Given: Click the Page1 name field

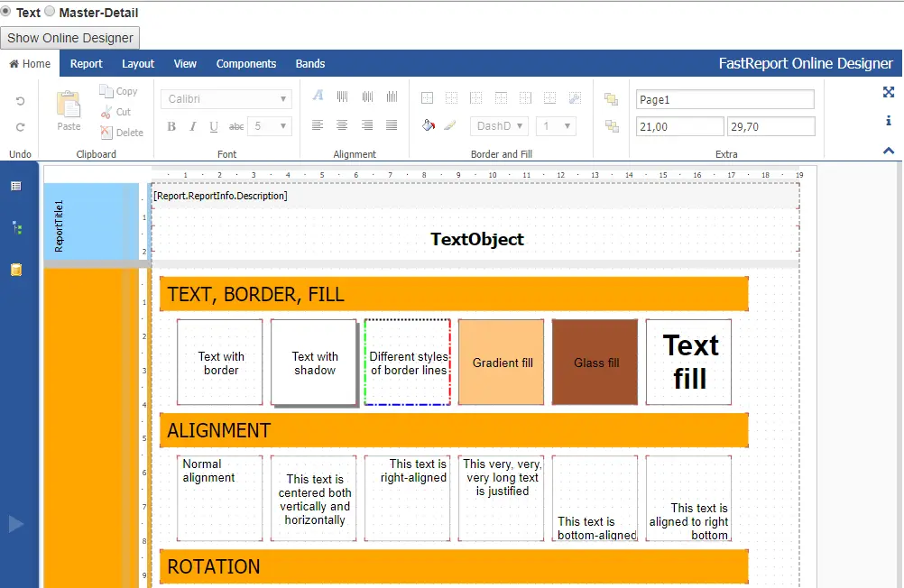Looking at the screenshot, I should coord(725,99).
